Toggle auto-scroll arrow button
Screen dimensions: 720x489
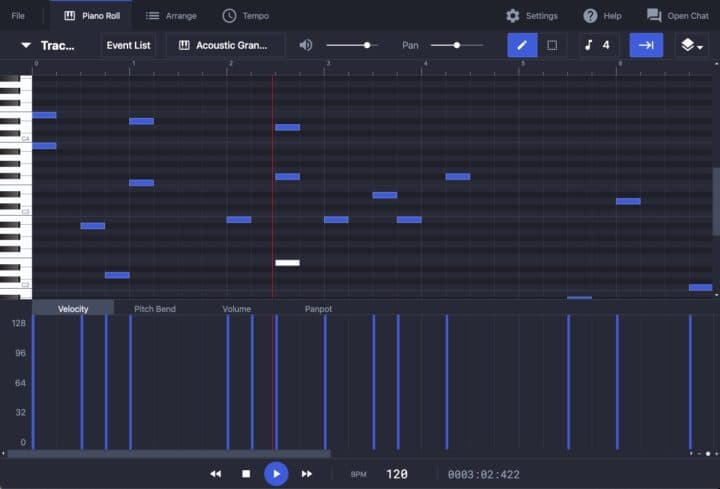(x=646, y=45)
